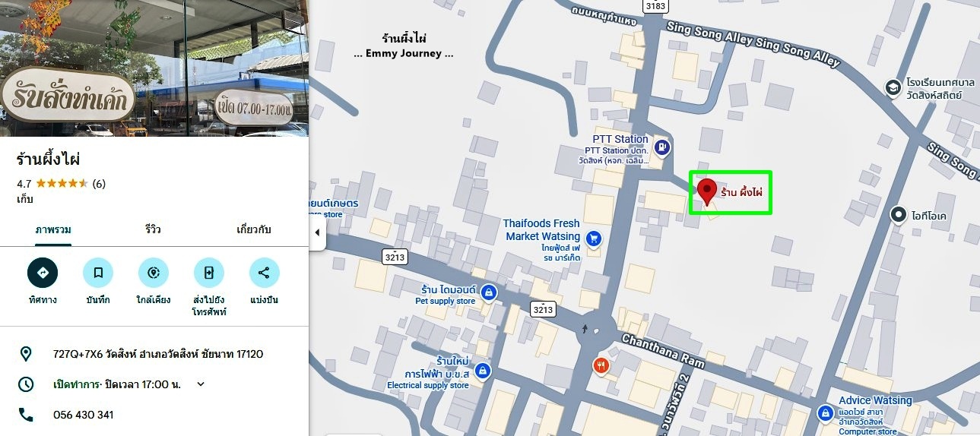Click phone number 056 430 341

[x=84, y=415]
